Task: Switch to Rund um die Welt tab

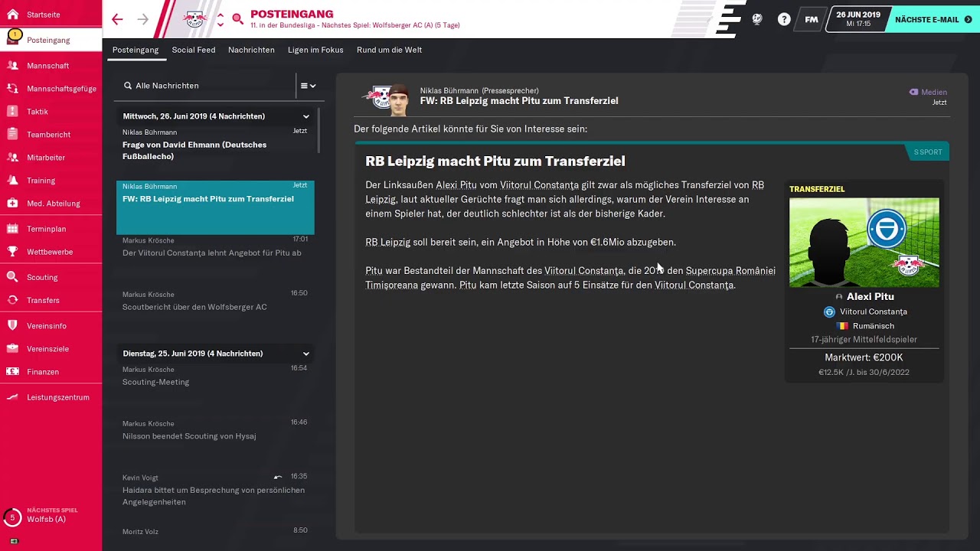Action: [389, 50]
